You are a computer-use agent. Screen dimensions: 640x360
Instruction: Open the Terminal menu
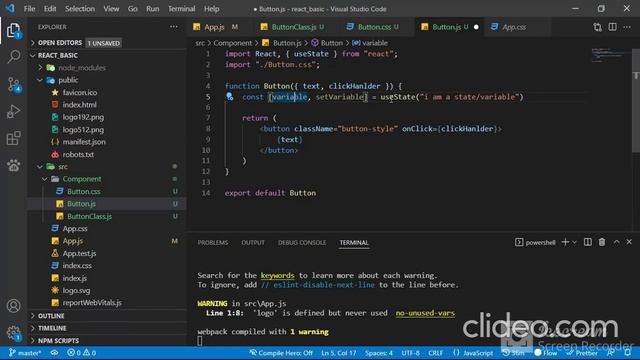[182, 9]
